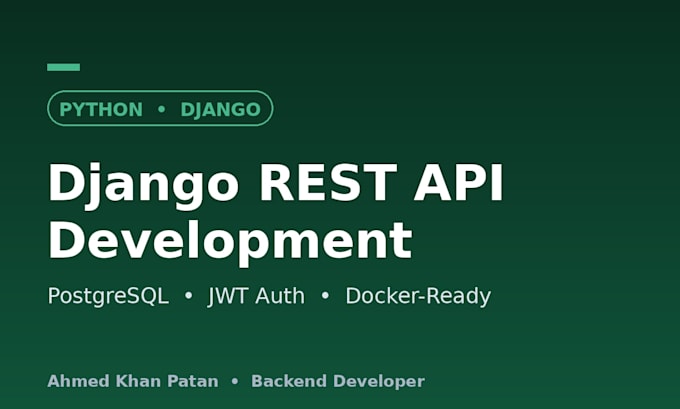Select the 'Django REST API Development' headline

pyautogui.click(x=275, y=214)
